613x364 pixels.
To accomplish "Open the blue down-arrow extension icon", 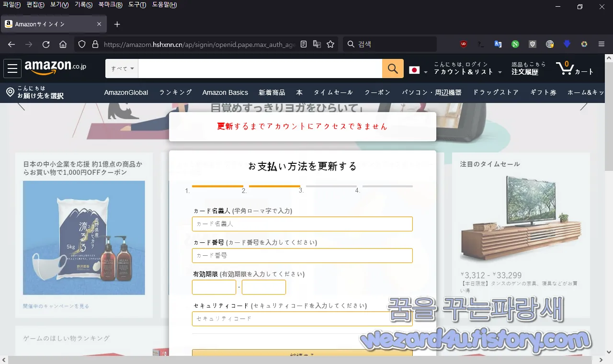I will pyautogui.click(x=567, y=44).
